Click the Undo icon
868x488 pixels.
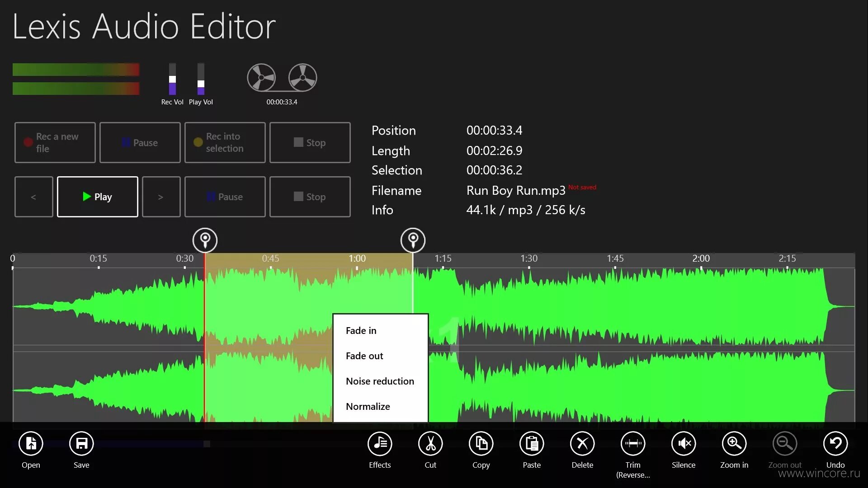point(835,444)
